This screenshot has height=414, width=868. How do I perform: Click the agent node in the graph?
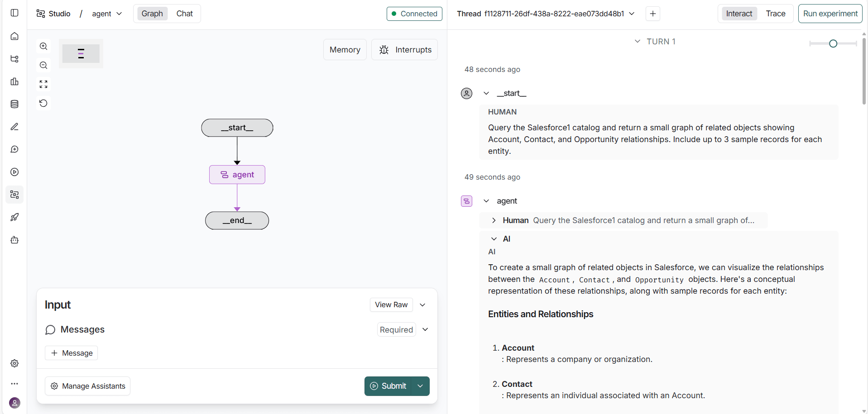tap(237, 175)
